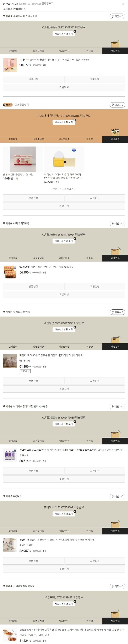Select 배송완료 step in first order progress
Viewport: 128px width, 644px height.
coord(115,51)
